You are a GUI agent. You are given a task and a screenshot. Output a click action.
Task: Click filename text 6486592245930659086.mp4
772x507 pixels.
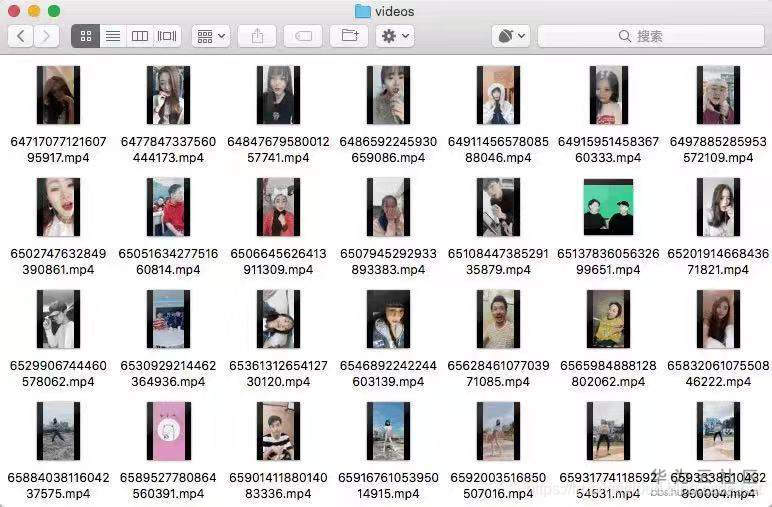[388, 150]
